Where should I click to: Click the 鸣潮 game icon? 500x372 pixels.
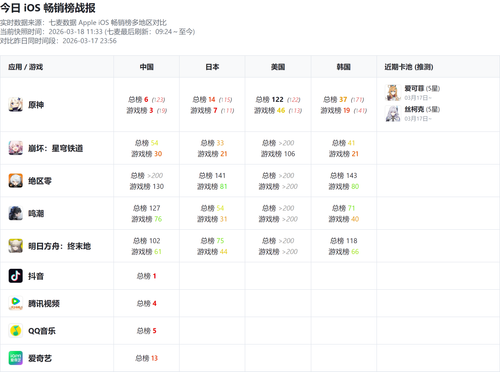click(15, 213)
